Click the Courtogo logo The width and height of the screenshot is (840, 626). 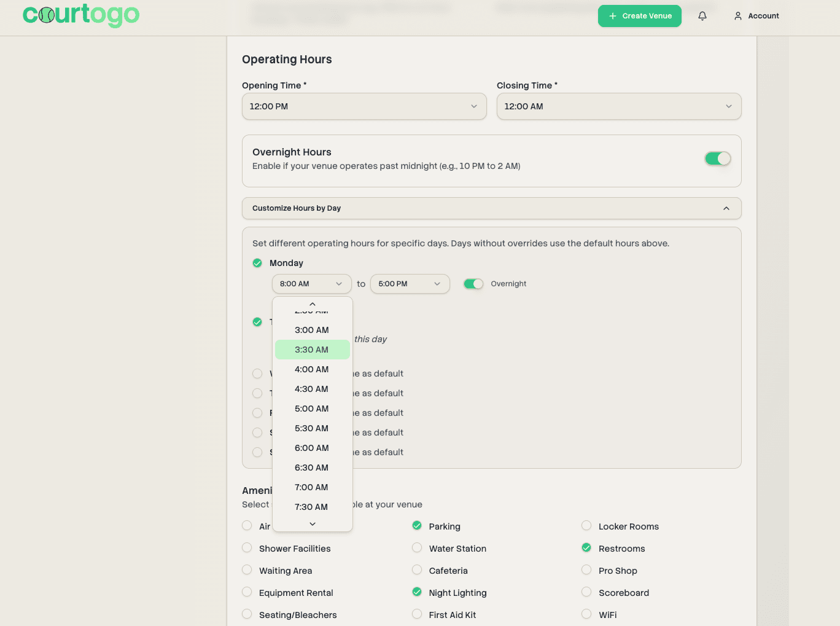81,15
